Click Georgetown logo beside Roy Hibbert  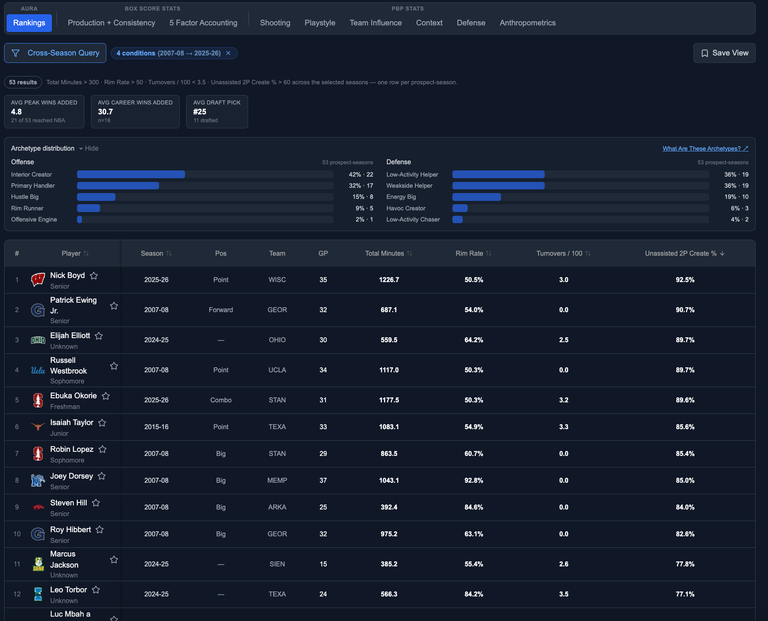coord(38,534)
